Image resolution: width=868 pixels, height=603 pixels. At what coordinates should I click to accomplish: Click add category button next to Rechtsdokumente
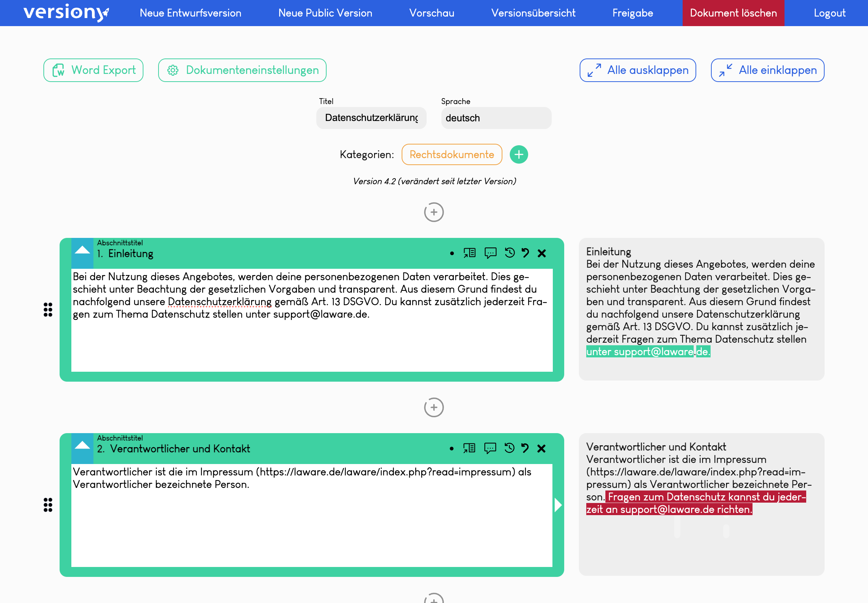click(519, 155)
